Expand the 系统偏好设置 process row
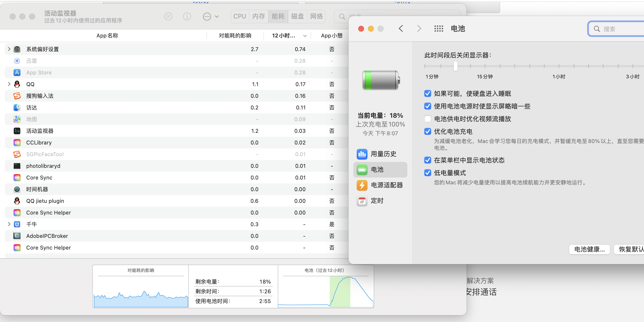Viewport: 644px width, 322px height. click(9, 49)
